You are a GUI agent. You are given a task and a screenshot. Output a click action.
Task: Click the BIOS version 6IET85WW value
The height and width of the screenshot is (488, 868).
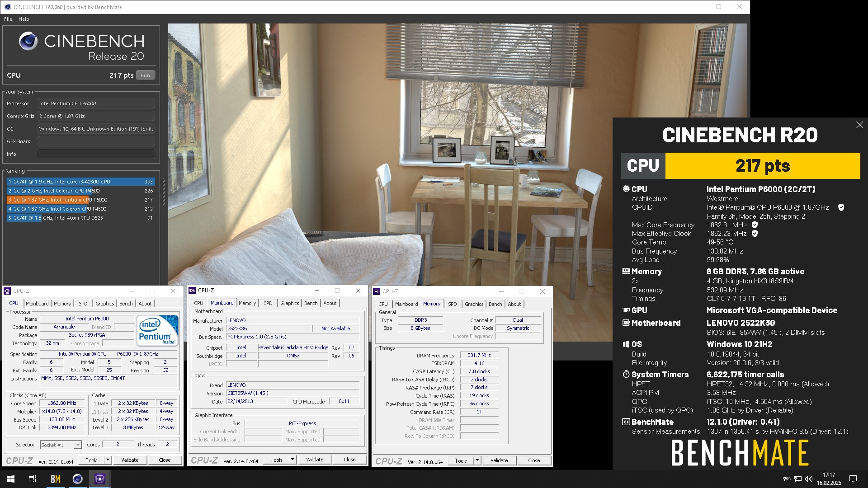click(x=293, y=393)
